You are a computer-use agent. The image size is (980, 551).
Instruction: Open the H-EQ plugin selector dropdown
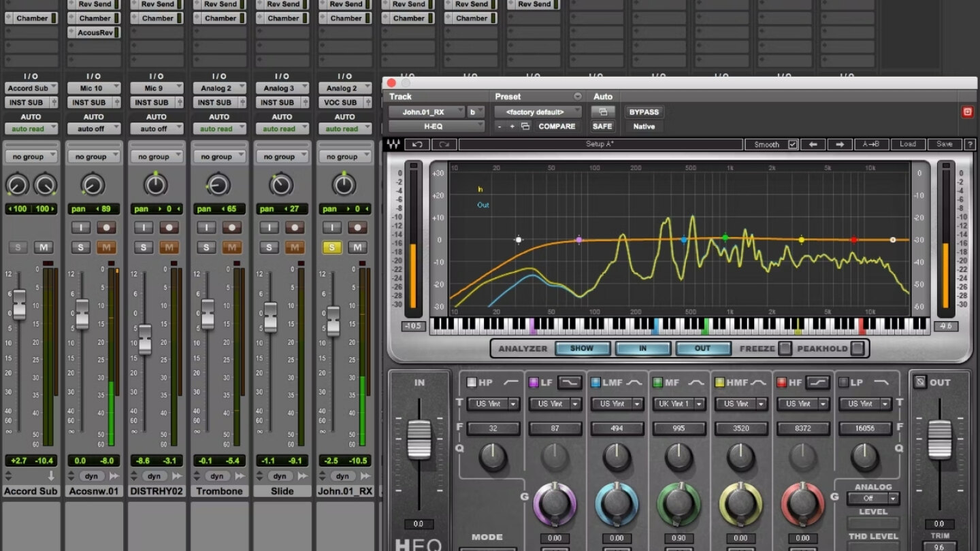pyautogui.click(x=436, y=127)
